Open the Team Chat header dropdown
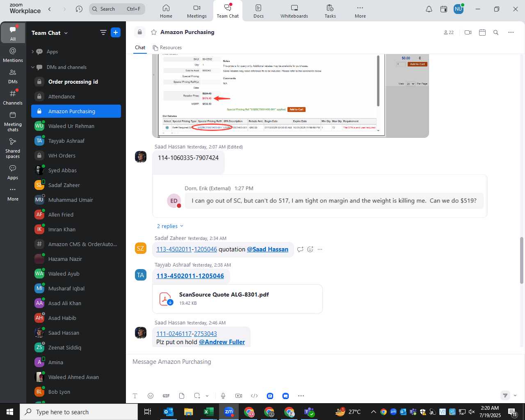This screenshot has height=420, width=525. pos(50,33)
